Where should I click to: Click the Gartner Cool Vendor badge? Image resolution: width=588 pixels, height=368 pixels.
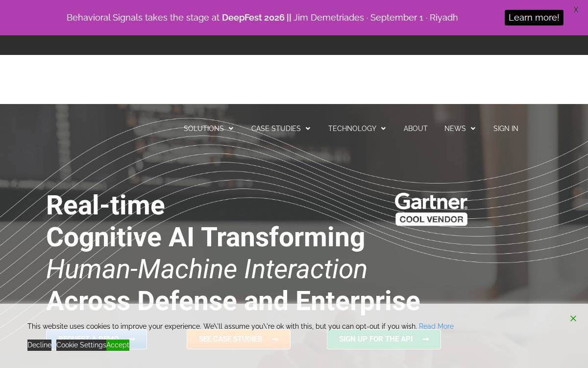[x=431, y=209]
